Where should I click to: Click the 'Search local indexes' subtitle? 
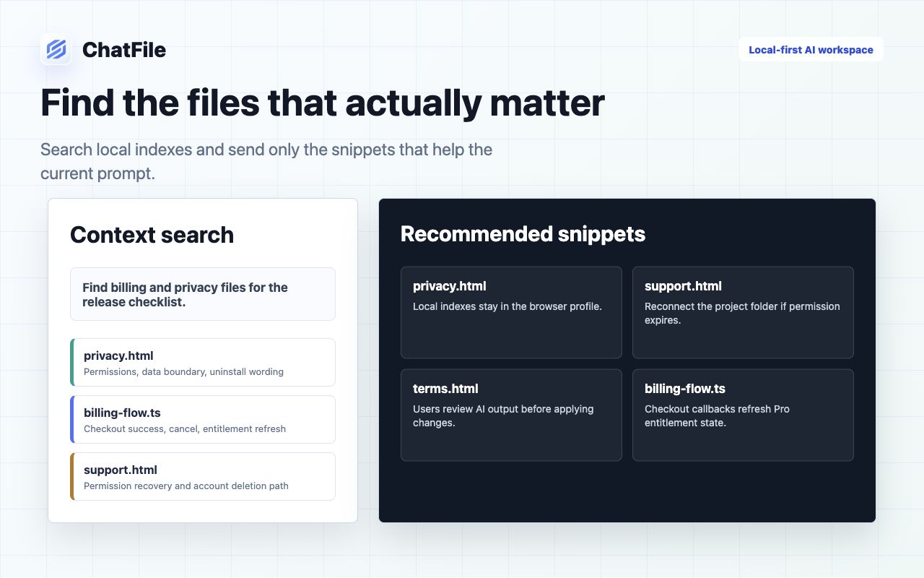(x=266, y=162)
